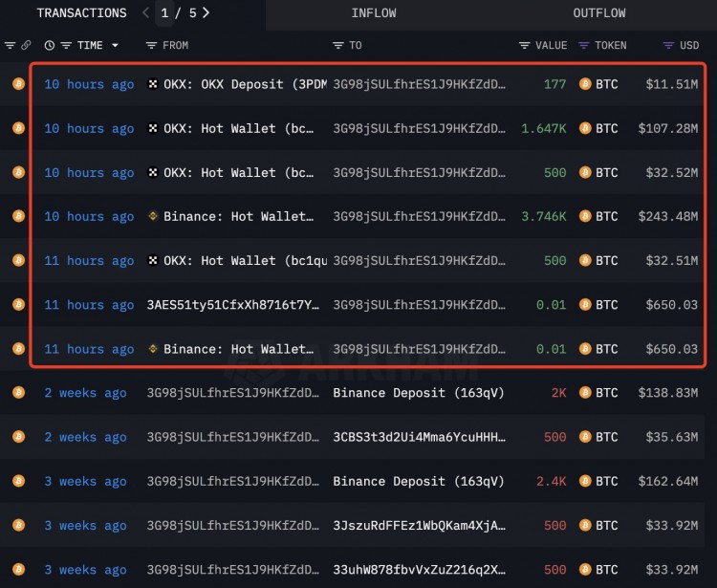
Task: Open OKX Hot Wallet (bc1qu sender
Action: (245, 261)
